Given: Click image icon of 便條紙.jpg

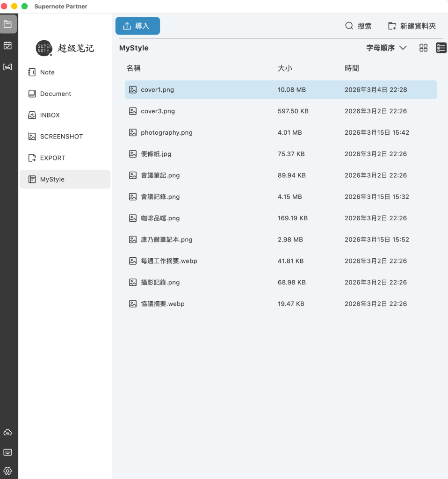Looking at the screenshot, I should [x=132, y=154].
